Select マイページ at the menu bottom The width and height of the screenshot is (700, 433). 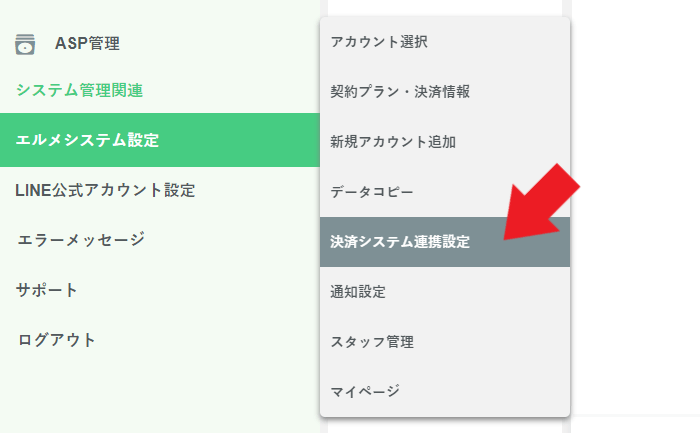(365, 391)
